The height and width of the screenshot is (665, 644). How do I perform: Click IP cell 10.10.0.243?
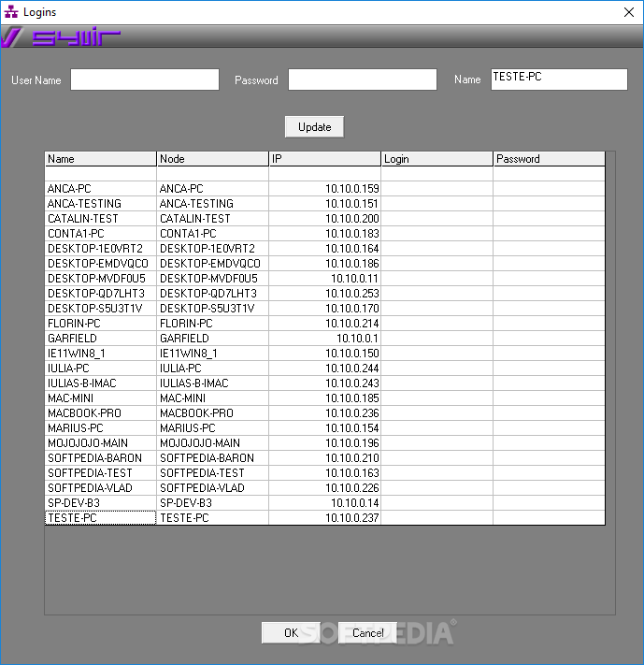pos(324,383)
